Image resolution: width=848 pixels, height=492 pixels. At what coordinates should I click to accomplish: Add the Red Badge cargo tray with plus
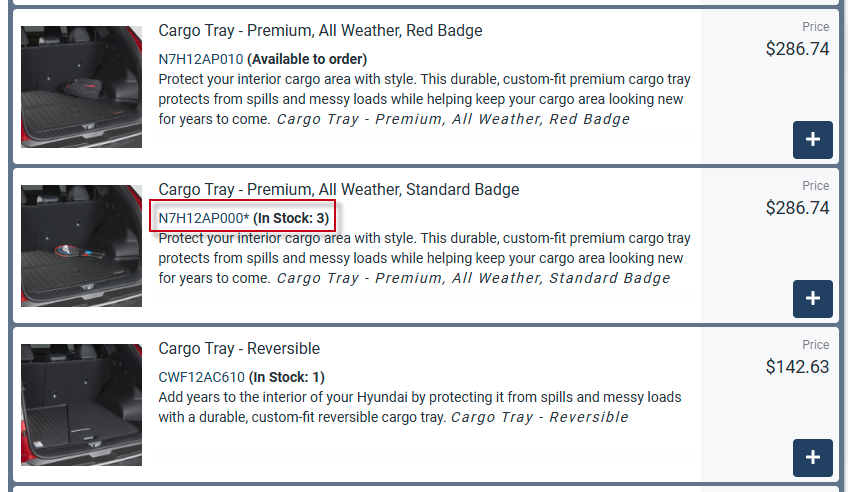(812, 140)
